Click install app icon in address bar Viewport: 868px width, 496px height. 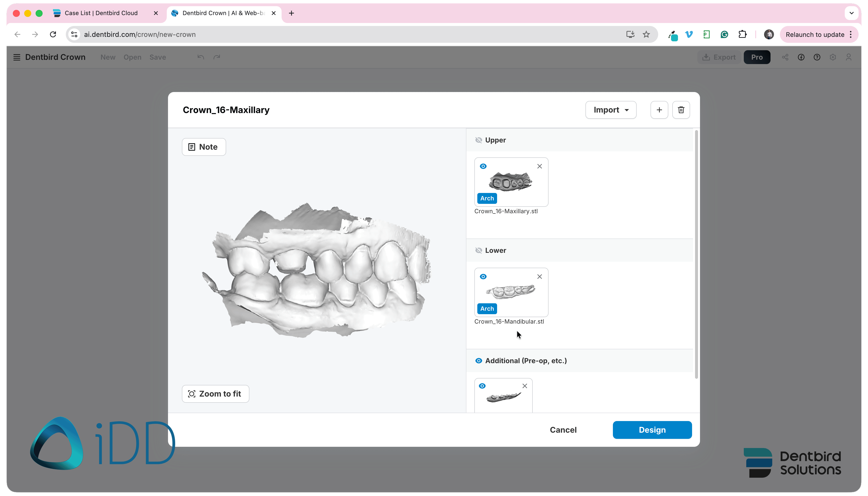630,34
